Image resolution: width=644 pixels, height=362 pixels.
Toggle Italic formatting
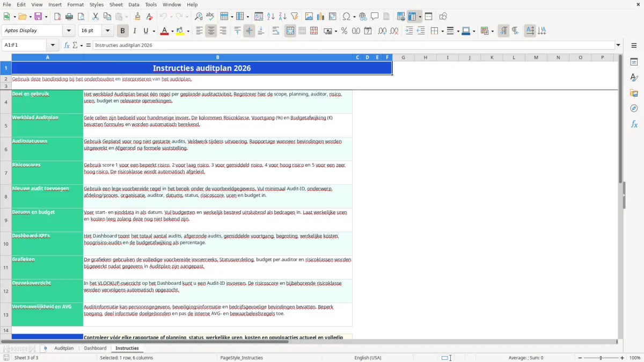click(134, 31)
